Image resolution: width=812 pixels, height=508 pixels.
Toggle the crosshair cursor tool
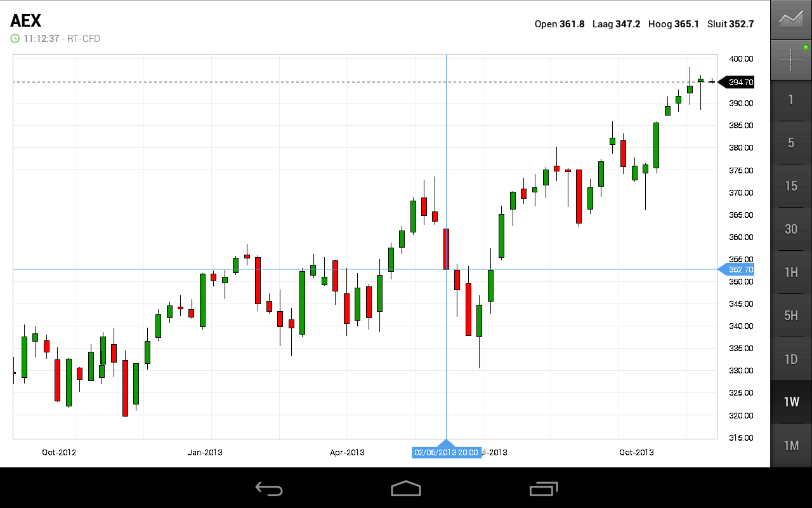(790, 60)
